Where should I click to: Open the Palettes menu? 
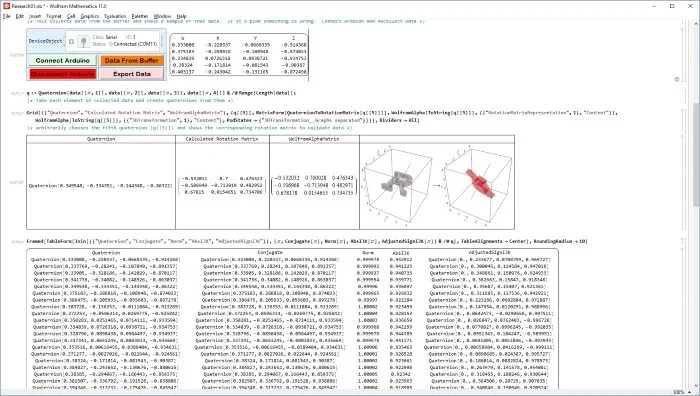pos(140,16)
